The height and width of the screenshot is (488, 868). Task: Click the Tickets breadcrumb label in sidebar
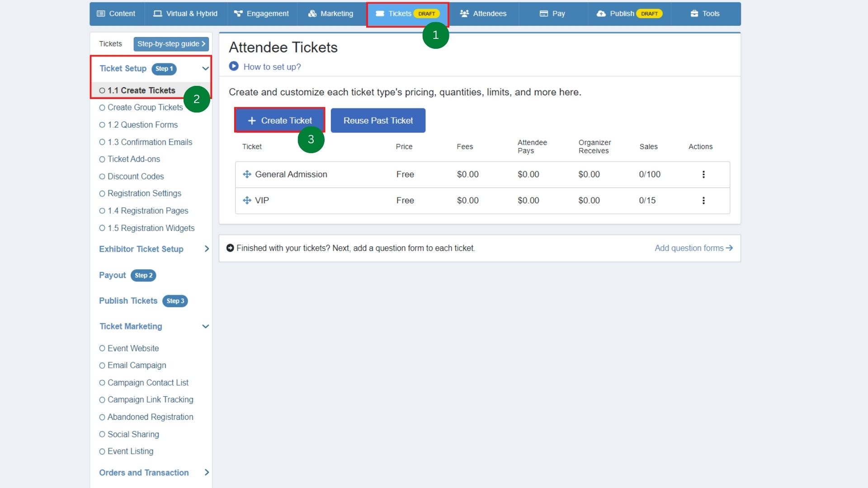click(x=110, y=44)
